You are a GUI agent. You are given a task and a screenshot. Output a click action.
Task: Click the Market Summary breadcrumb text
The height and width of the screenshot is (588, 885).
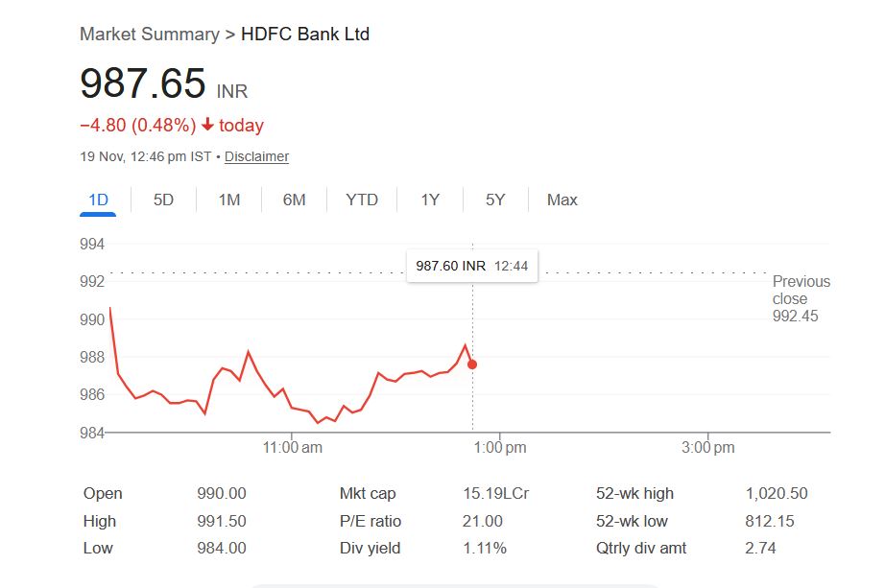(x=149, y=35)
